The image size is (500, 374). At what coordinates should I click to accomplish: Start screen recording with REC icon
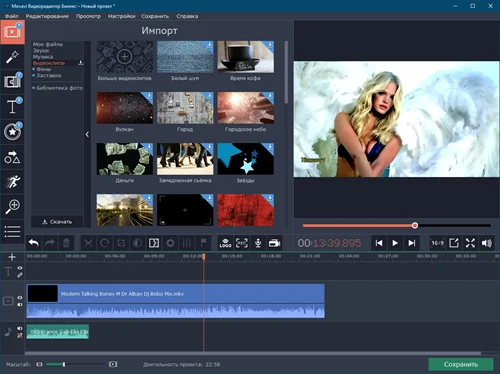click(242, 243)
